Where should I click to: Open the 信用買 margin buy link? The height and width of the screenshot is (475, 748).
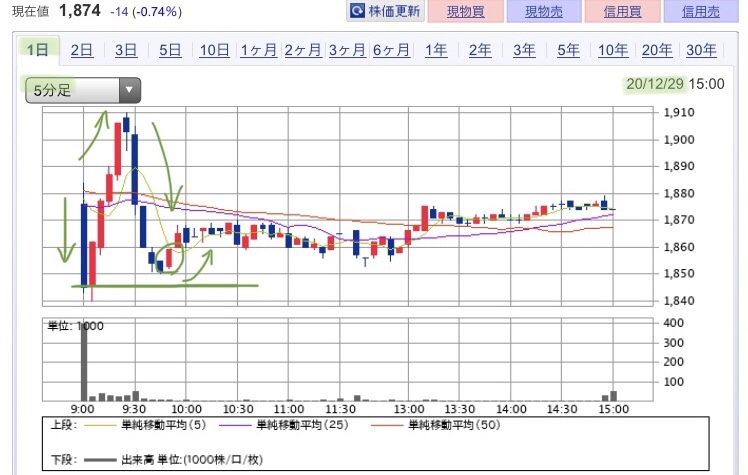(x=622, y=11)
